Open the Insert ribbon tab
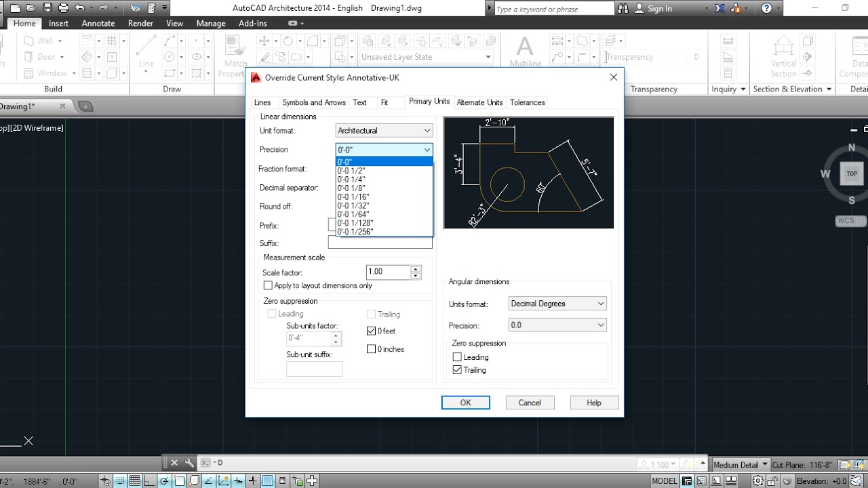This screenshot has width=868, height=488. (58, 23)
